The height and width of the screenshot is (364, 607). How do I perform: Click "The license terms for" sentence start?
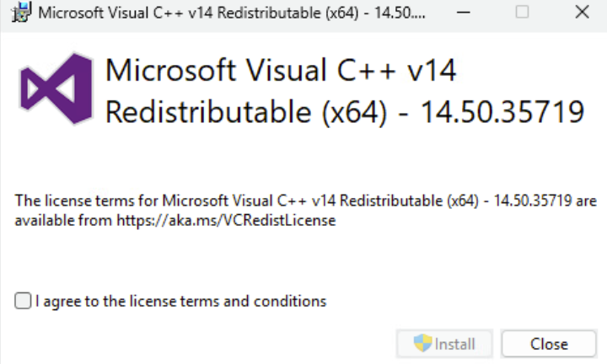[x=86, y=201]
